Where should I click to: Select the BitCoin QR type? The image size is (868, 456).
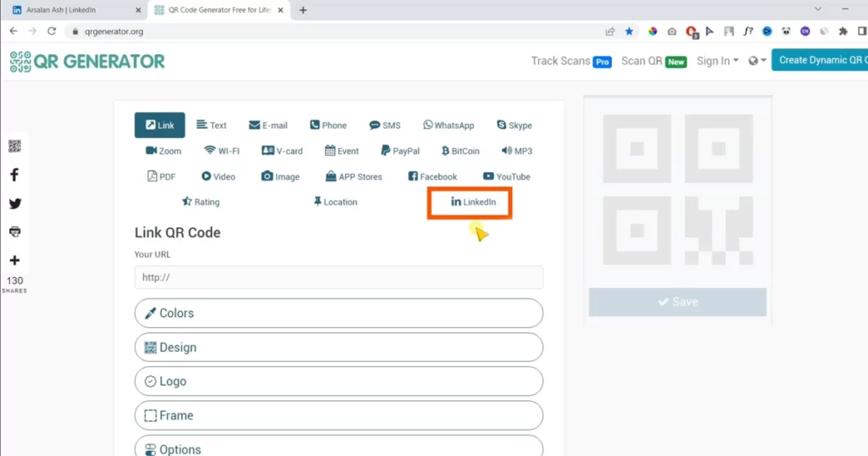point(460,151)
